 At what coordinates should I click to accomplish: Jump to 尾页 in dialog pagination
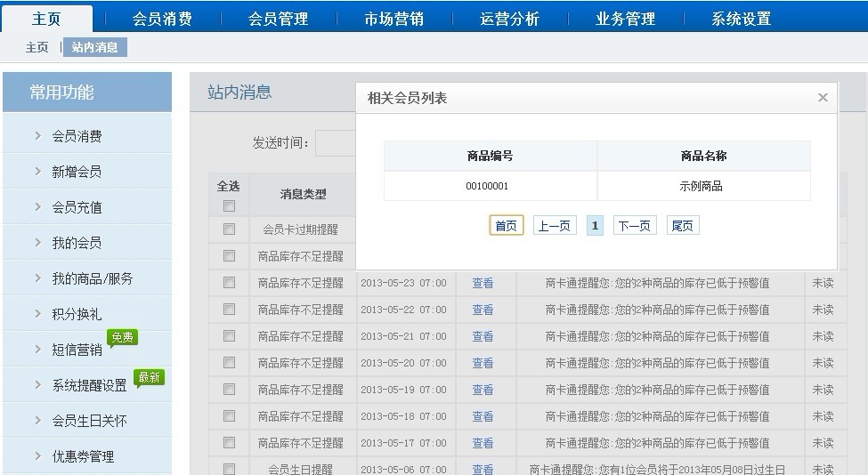click(x=682, y=226)
